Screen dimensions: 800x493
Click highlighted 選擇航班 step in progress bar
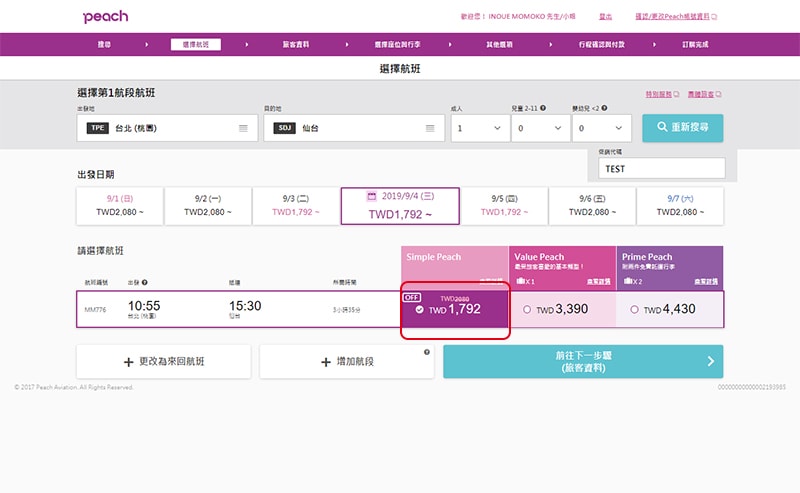[x=196, y=44]
